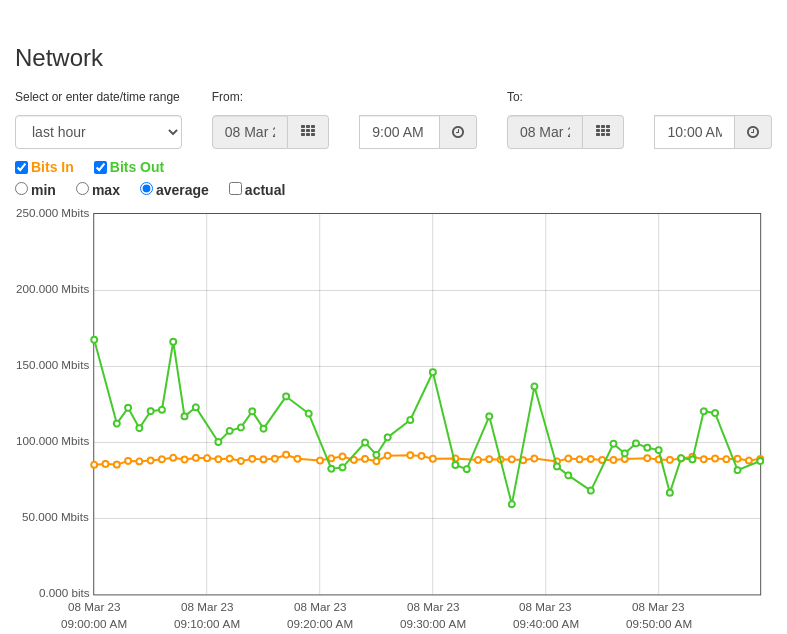Image resolution: width=787 pixels, height=634 pixels.
Task: Click the 9:00 AM time field
Action: 400,132
